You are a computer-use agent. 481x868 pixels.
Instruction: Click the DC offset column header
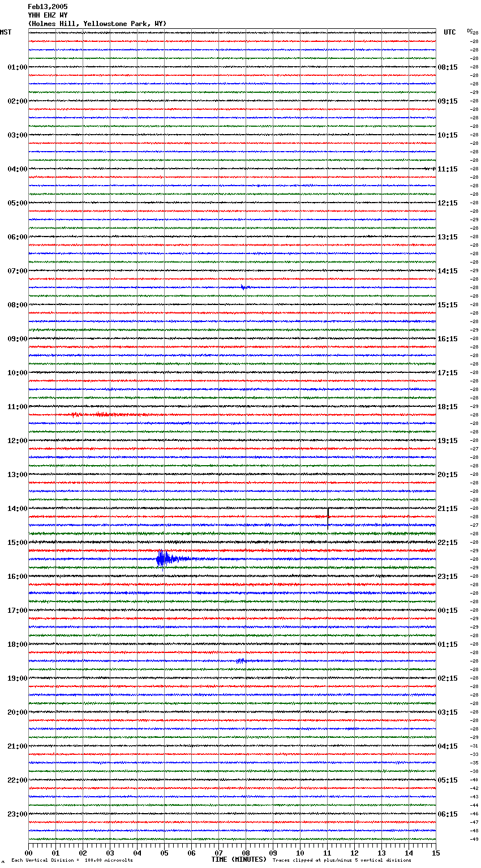coord(470,31)
